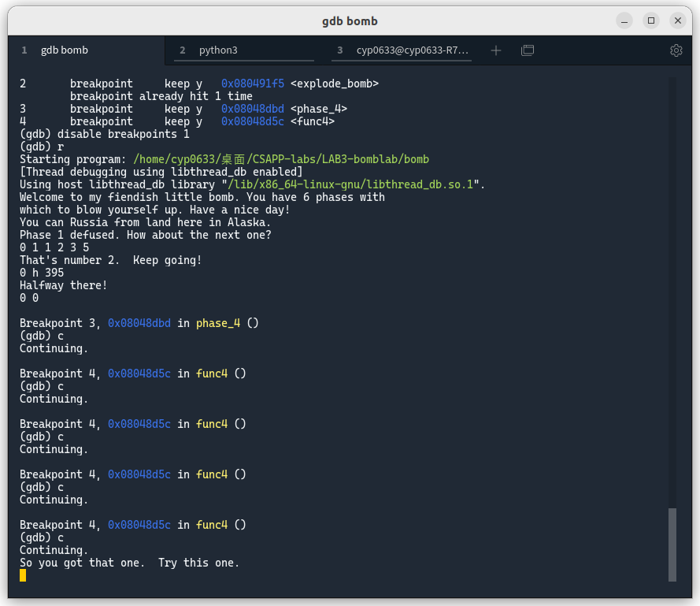700x606 pixels.
Task: Click the "So you got that one" line
Action: pyautogui.click(x=129, y=563)
